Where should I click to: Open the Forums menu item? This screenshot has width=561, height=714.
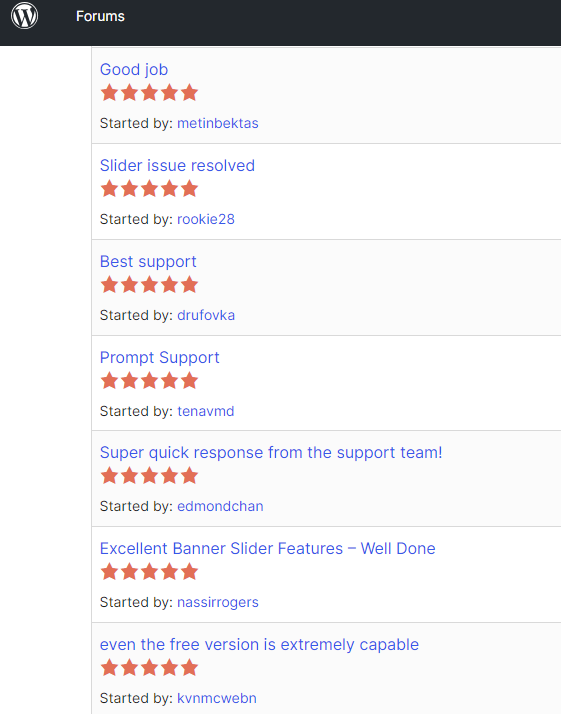(x=100, y=16)
